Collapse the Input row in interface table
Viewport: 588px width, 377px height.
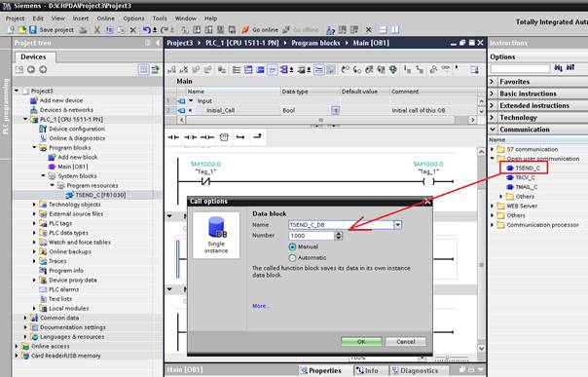coord(191,101)
